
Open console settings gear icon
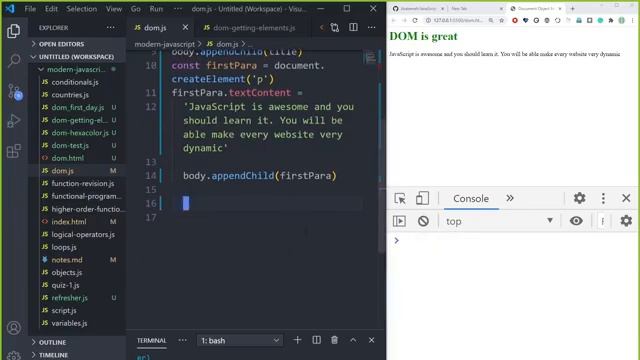(x=626, y=221)
